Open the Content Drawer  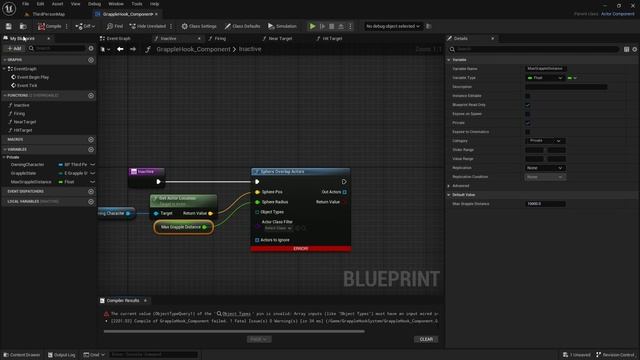click(x=22, y=355)
